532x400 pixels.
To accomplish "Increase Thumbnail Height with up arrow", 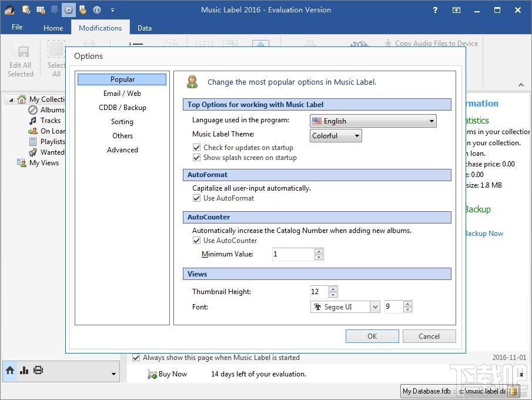I will [x=333, y=289].
